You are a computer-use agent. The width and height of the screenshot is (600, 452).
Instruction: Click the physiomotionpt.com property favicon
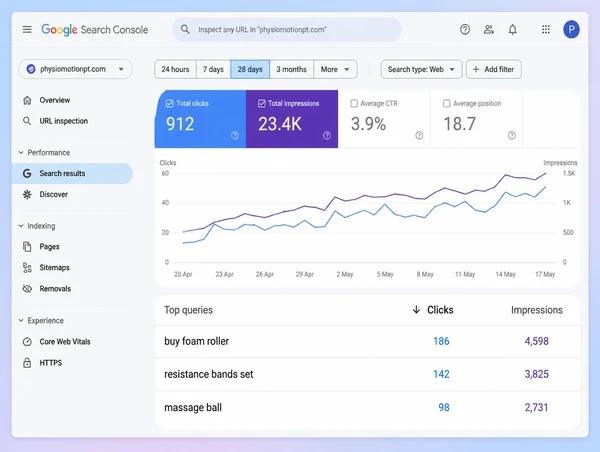click(31, 69)
